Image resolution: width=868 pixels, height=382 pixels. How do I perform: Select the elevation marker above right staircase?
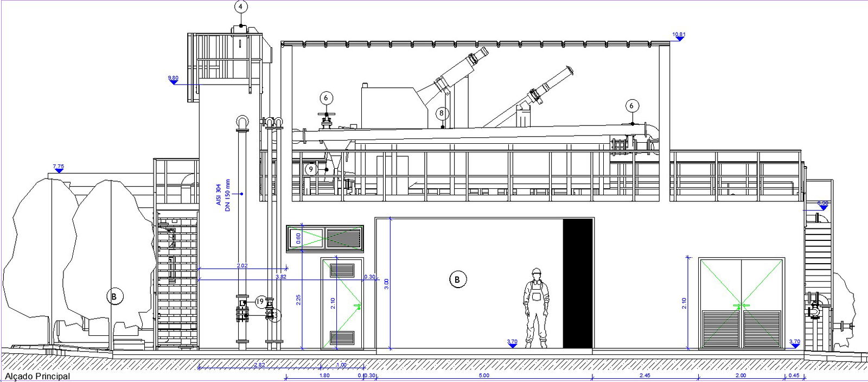coord(824,205)
